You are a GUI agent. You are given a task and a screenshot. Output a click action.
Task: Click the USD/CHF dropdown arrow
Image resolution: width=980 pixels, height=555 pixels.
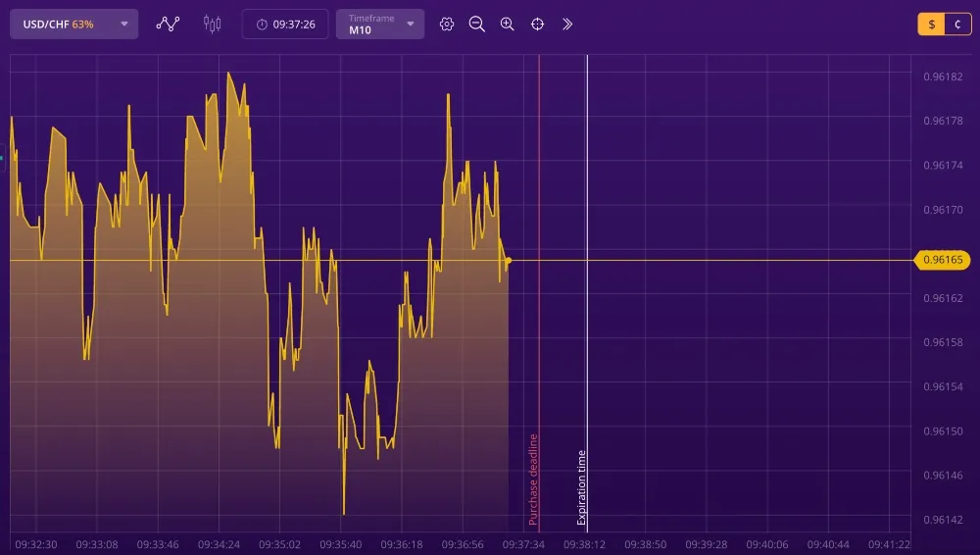tap(124, 25)
